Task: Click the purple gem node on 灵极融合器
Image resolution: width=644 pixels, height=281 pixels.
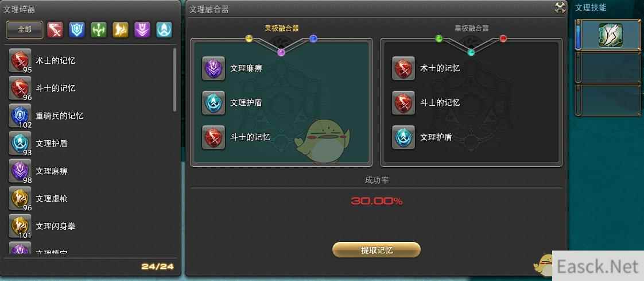Action: (281, 52)
